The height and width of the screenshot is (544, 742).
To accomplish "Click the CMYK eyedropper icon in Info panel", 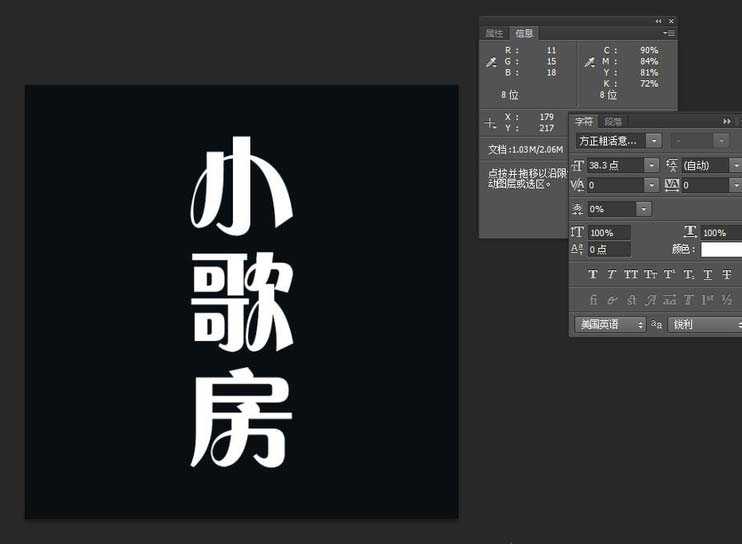I will (x=590, y=62).
